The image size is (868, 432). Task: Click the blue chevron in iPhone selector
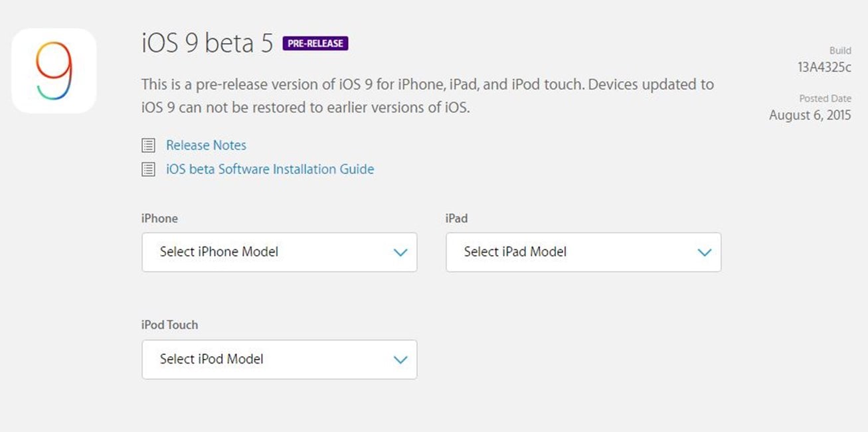coord(400,253)
